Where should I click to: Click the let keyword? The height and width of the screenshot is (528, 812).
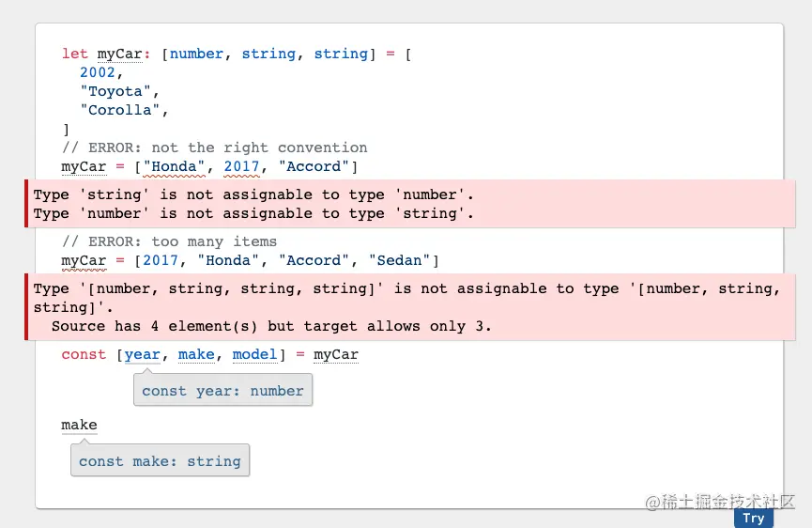coord(75,54)
